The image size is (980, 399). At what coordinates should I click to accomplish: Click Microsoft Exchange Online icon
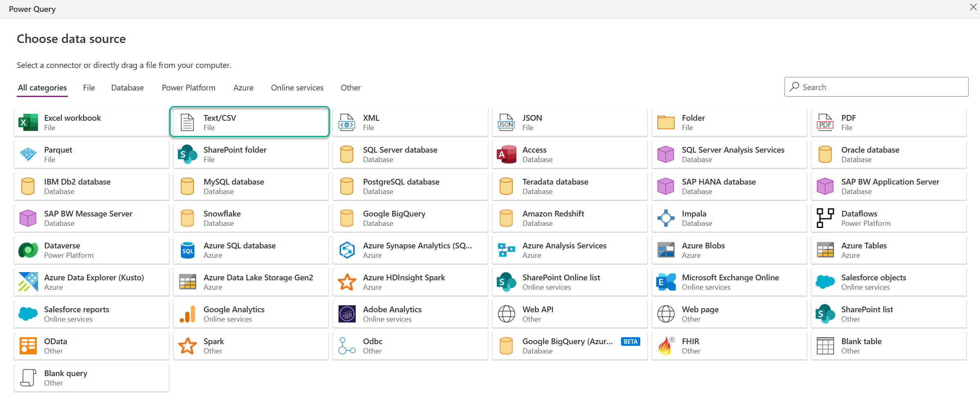coord(666,282)
